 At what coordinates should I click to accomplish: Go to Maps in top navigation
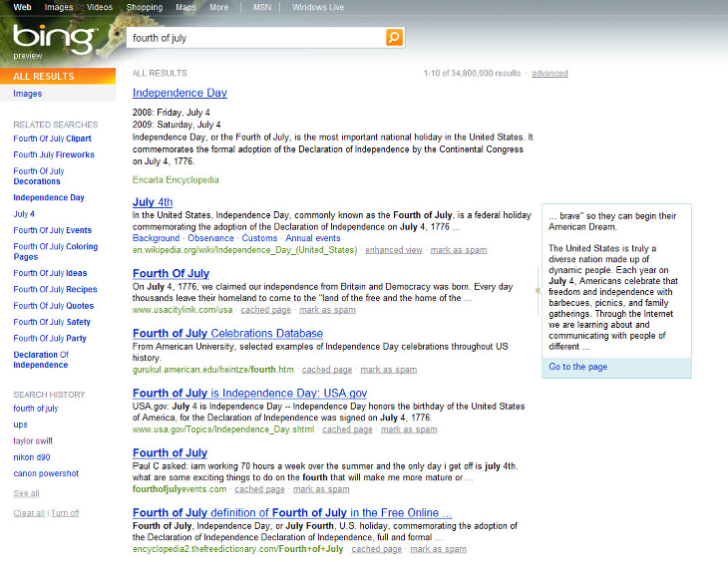coord(185,7)
